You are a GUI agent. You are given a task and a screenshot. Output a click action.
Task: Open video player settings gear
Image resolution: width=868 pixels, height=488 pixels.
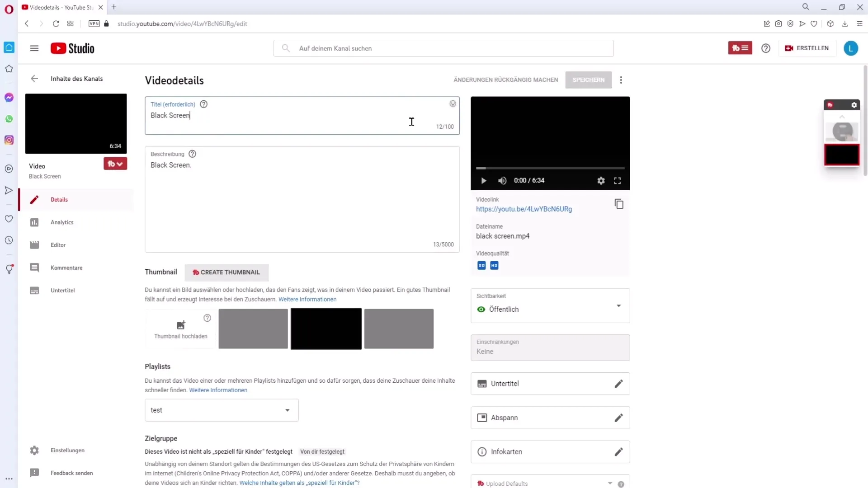pos(601,181)
